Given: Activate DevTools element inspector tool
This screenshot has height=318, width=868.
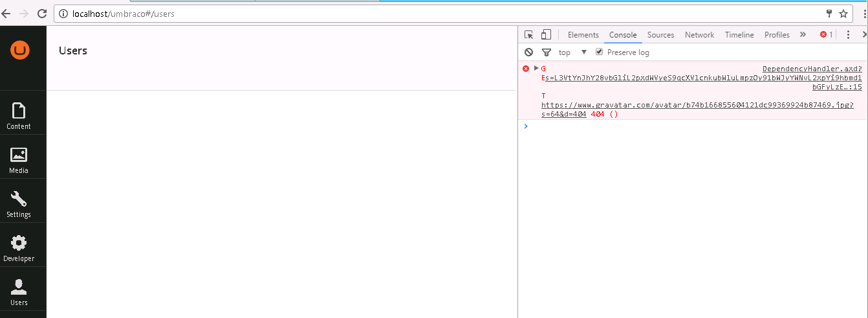Looking at the screenshot, I should coord(529,35).
